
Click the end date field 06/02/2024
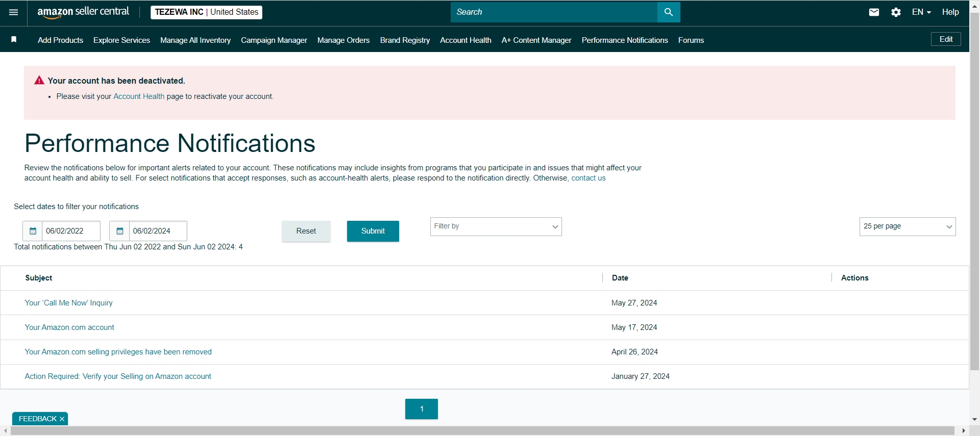click(158, 231)
